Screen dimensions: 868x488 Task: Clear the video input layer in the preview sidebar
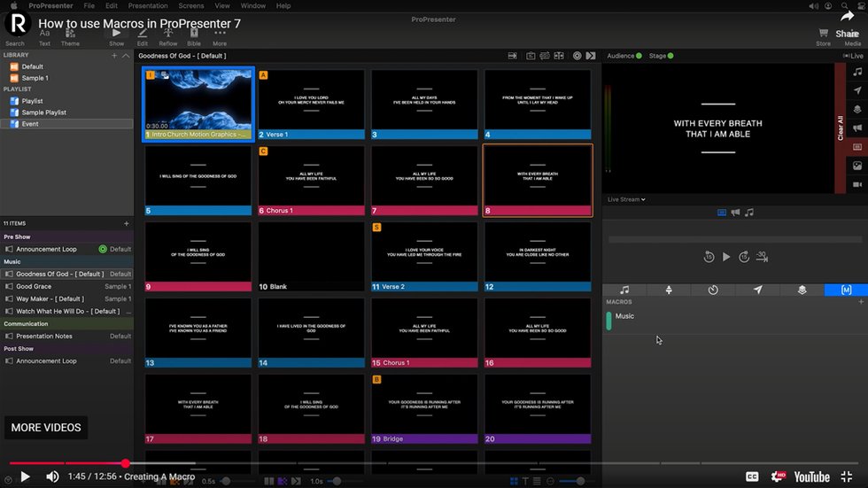pos(857,184)
